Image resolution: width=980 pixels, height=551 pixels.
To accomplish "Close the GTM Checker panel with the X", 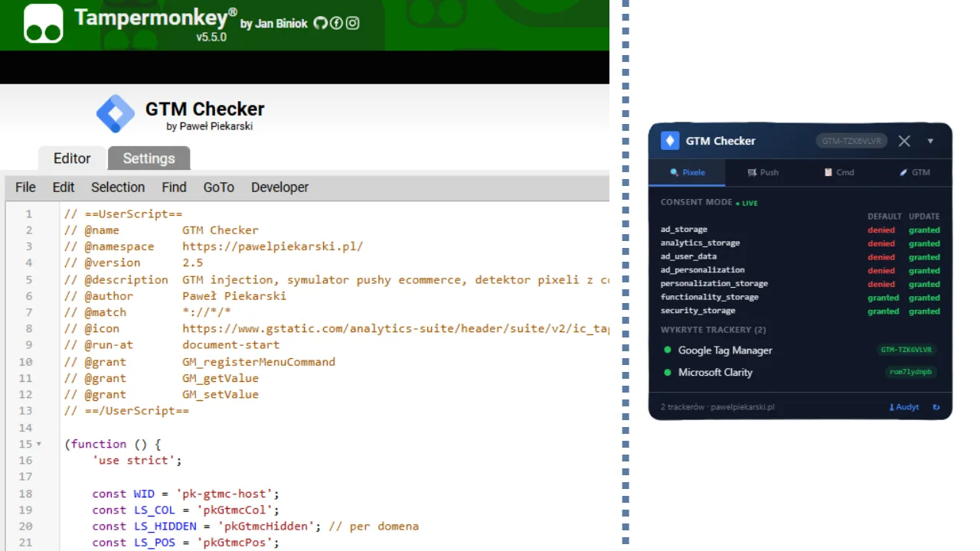I will click(904, 141).
